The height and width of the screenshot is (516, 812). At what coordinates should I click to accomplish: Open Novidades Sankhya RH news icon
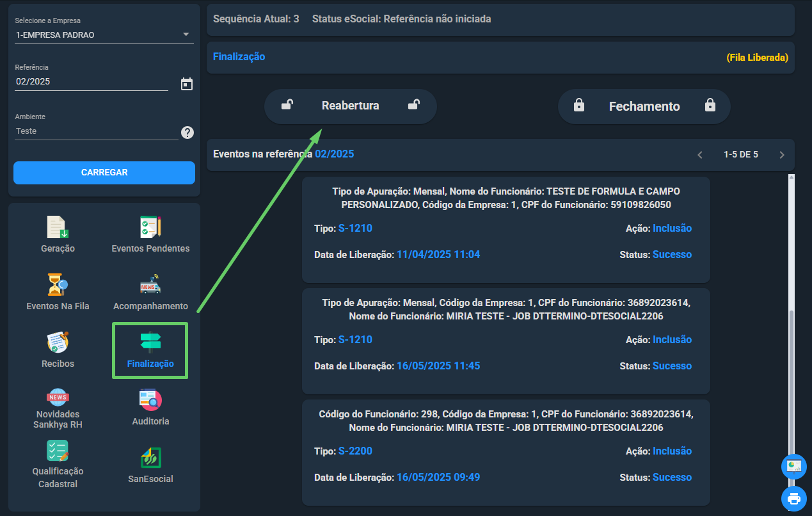point(58,397)
